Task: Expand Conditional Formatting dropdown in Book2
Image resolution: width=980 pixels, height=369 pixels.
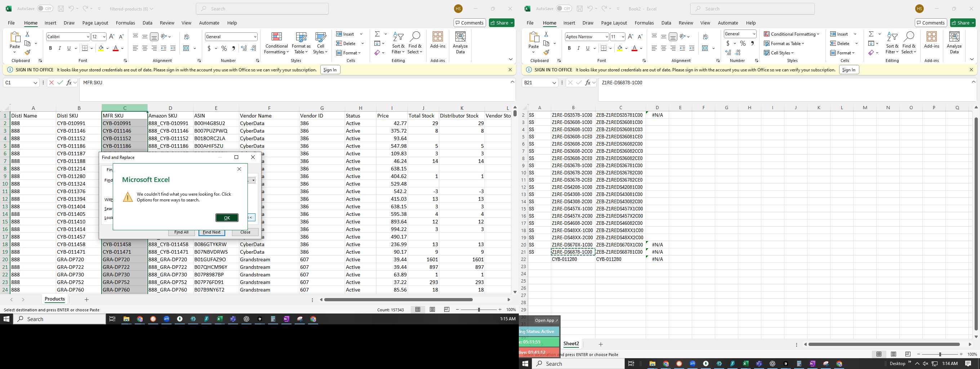Action: tap(818, 34)
